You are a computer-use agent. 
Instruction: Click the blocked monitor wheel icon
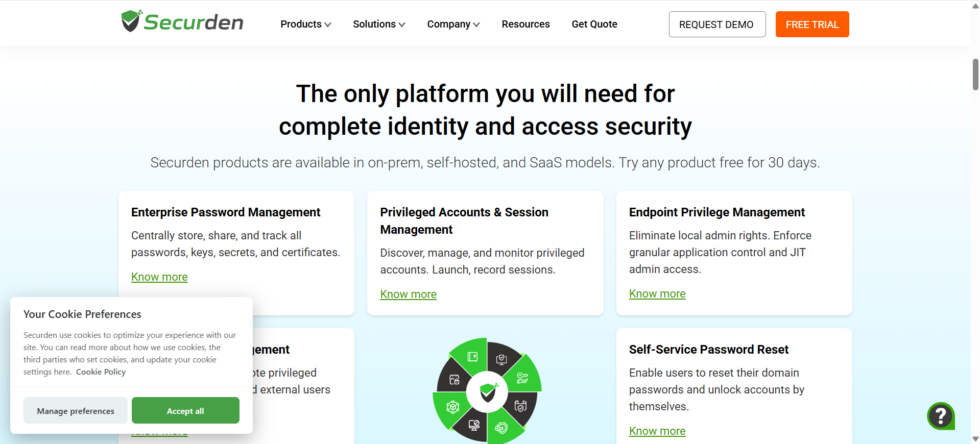click(x=474, y=425)
